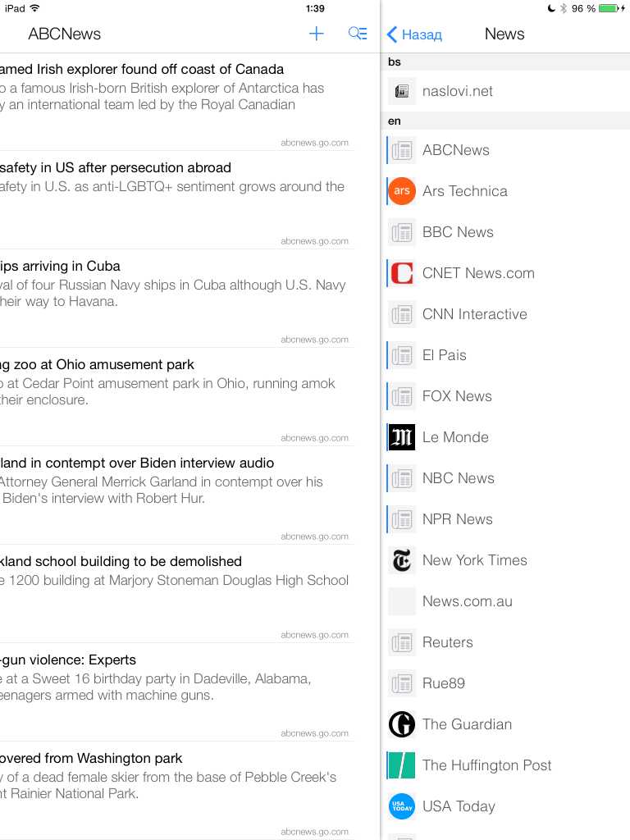
Task: Open El Pais source
Action: (x=505, y=355)
